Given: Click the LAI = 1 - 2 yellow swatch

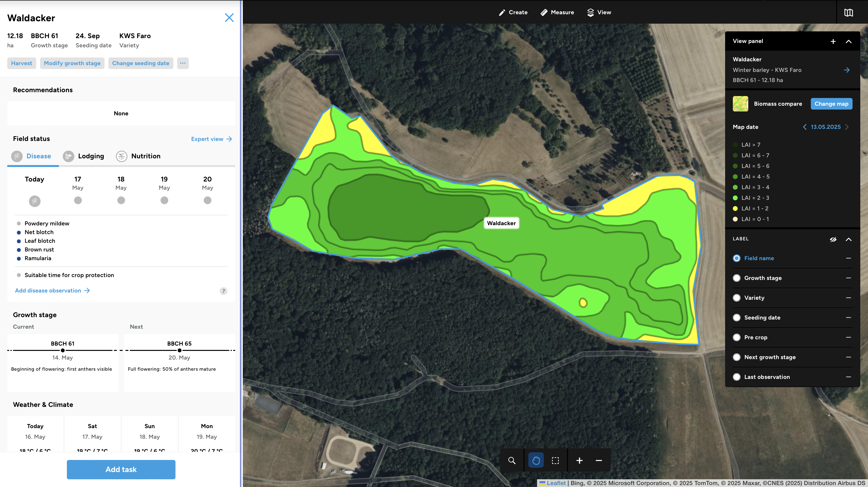Looking at the screenshot, I should tap(735, 209).
